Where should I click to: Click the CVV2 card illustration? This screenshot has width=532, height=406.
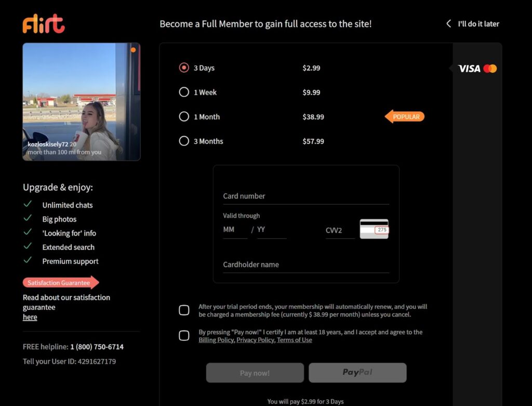pyautogui.click(x=374, y=229)
